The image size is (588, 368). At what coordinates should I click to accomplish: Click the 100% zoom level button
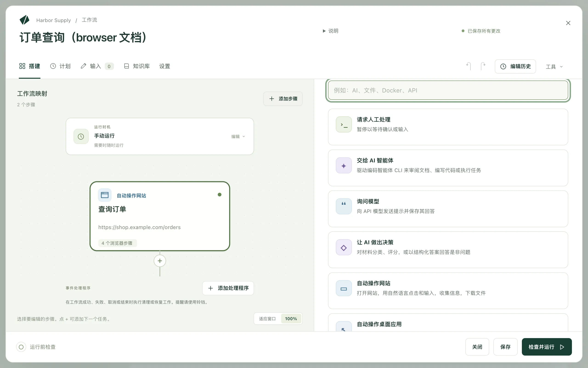(291, 319)
